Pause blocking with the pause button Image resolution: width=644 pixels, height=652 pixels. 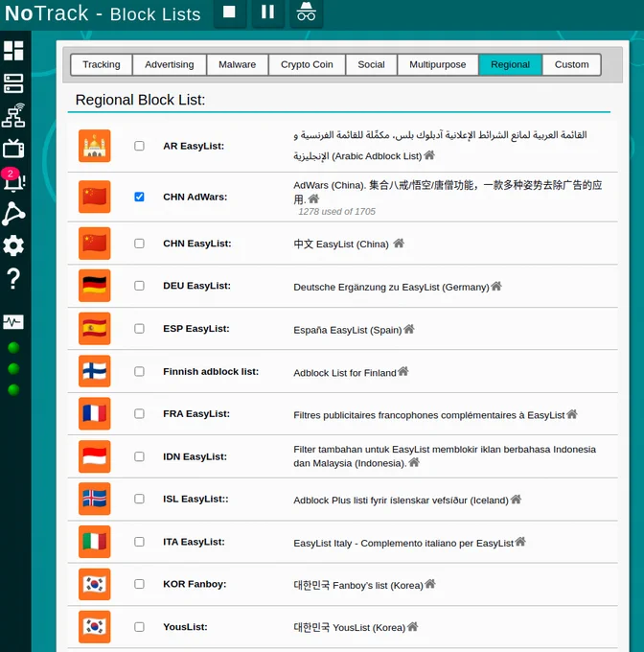pos(268,12)
